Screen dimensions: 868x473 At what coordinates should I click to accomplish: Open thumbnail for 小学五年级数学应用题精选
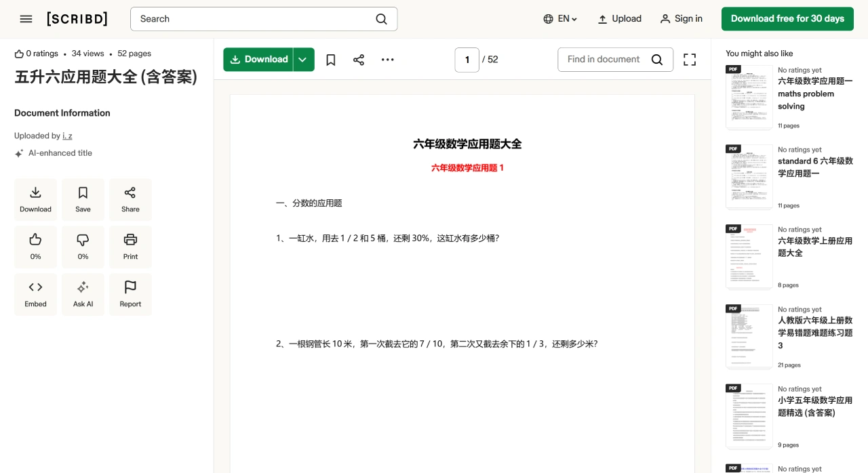(x=749, y=416)
